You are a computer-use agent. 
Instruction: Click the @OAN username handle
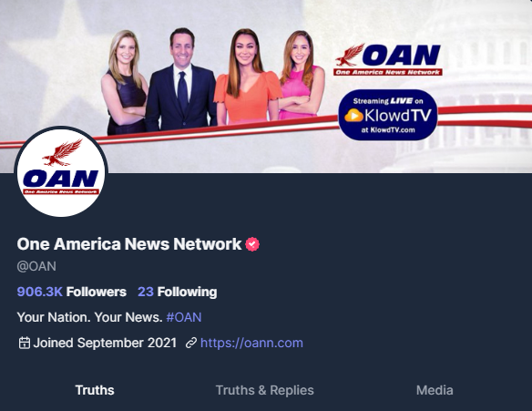point(36,266)
